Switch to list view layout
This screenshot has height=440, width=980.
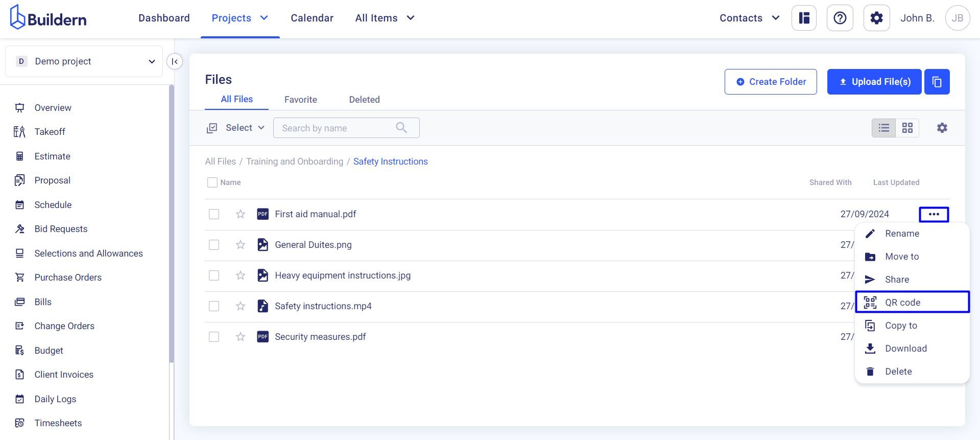point(883,128)
